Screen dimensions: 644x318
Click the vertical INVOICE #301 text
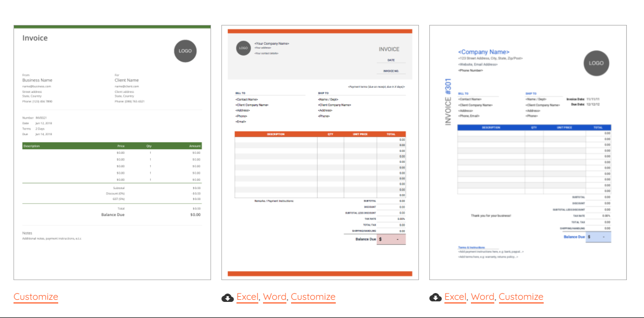point(448,102)
